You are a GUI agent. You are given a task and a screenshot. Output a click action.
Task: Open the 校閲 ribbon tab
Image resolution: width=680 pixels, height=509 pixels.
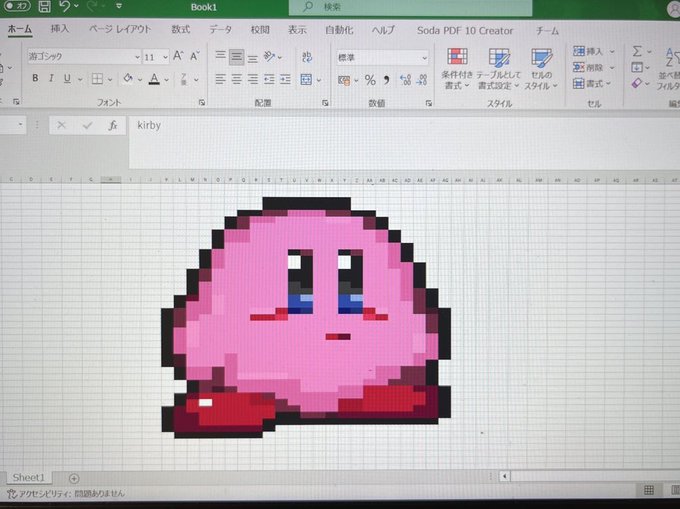260,29
